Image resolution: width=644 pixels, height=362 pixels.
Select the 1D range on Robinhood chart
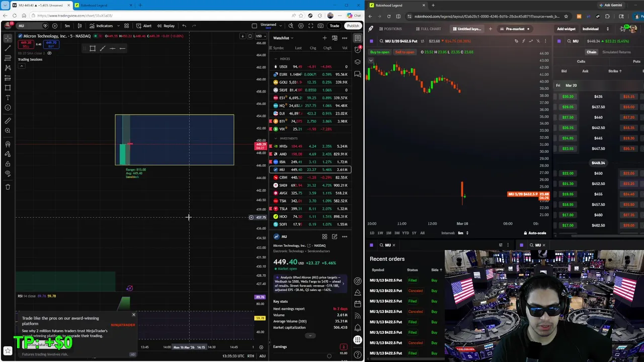coord(372,233)
